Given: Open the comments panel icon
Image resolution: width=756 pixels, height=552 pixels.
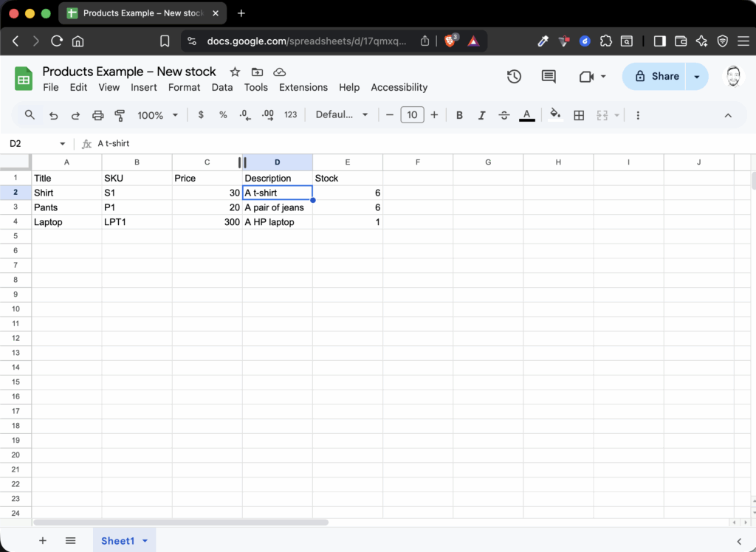Looking at the screenshot, I should 549,77.
